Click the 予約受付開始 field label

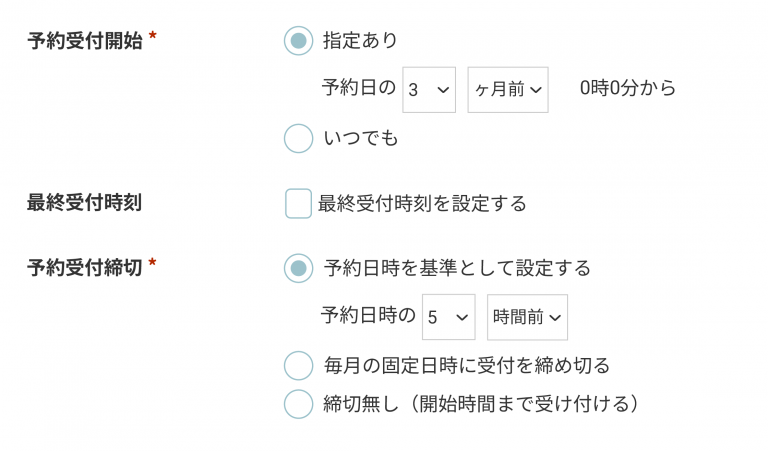[84, 41]
